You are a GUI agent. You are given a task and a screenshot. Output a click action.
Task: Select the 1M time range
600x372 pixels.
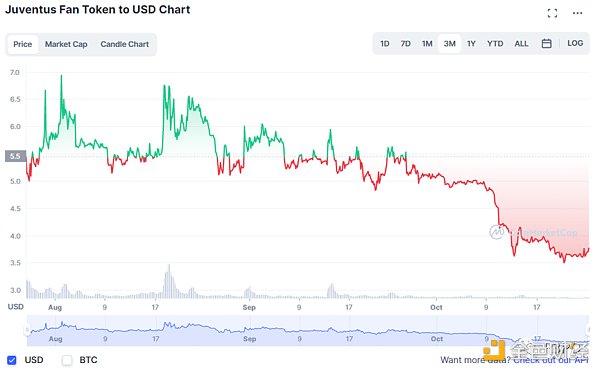tap(427, 44)
